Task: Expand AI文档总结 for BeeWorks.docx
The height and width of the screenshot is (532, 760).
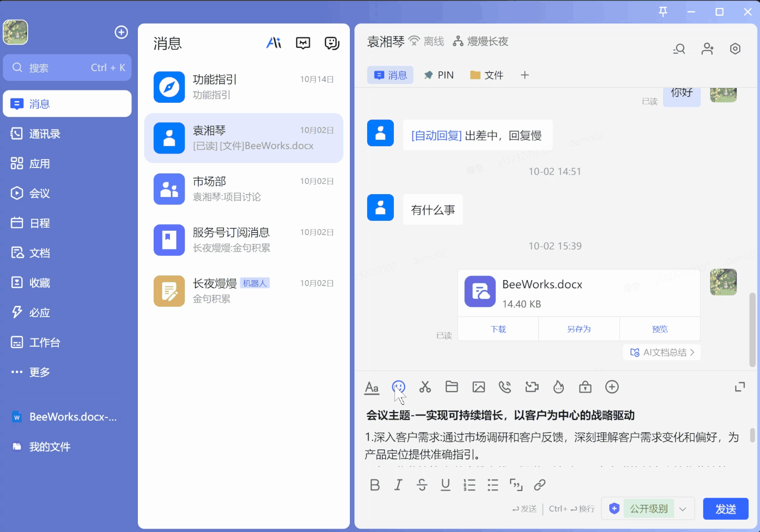Action: [662, 352]
